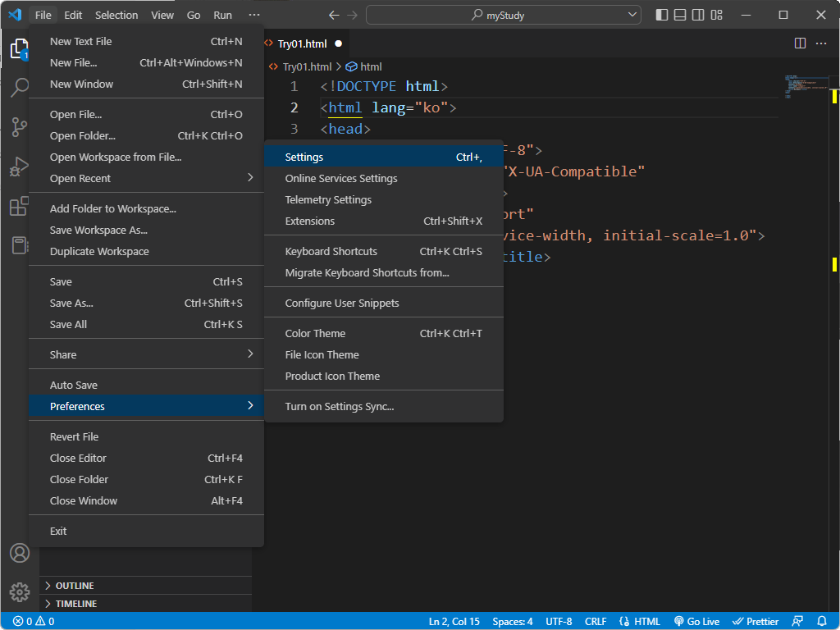The height and width of the screenshot is (630, 840).
Task: Click Go Live in the status bar
Action: (696, 621)
